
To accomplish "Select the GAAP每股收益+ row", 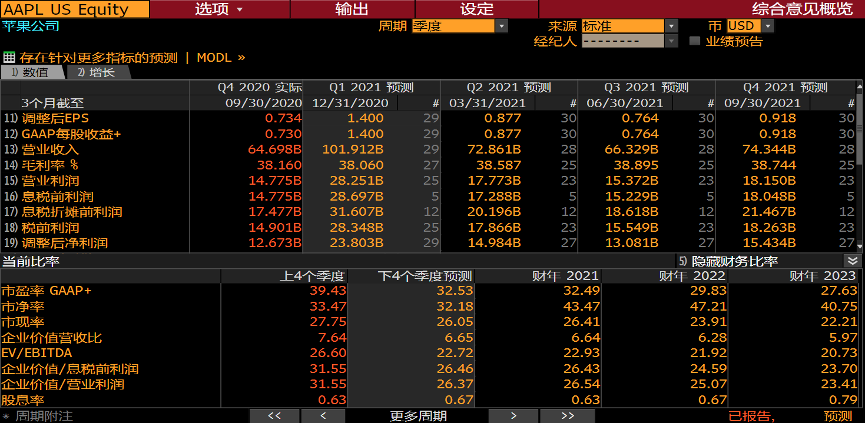I will tap(429, 134).
